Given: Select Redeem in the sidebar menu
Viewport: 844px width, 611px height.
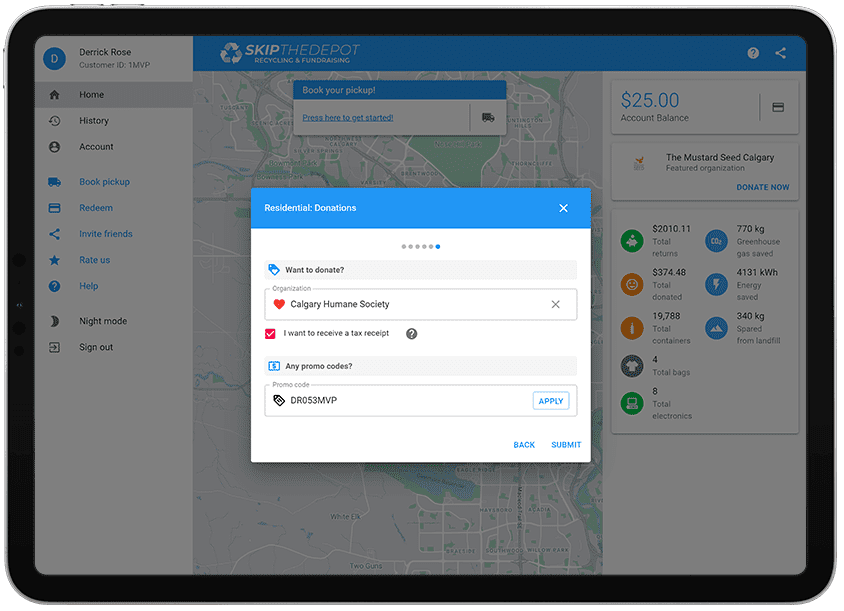Looking at the screenshot, I should pyautogui.click(x=95, y=208).
